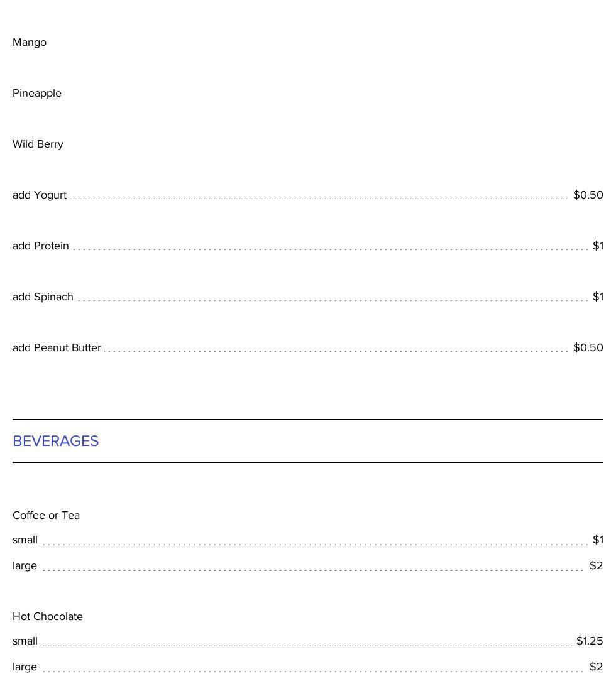Click the add Peanut Butter $0.50 price
The width and height of the screenshot is (616, 691).
point(588,347)
